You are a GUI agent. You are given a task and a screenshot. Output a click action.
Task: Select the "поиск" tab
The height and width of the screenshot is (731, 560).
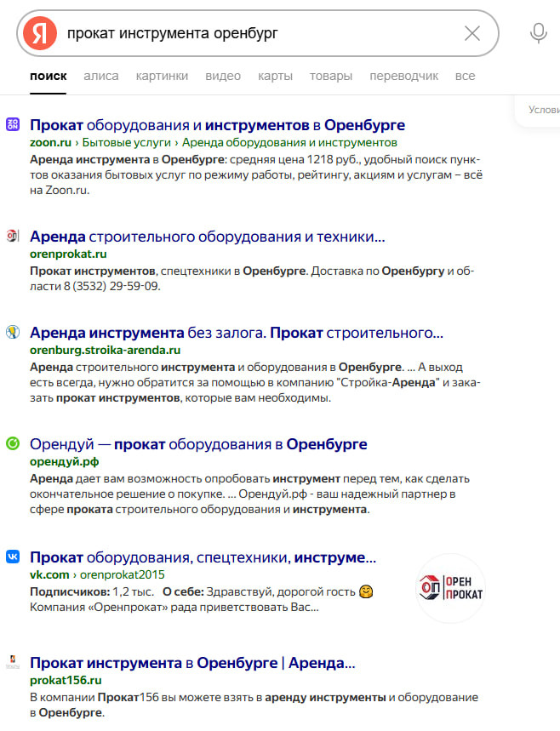tap(48, 76)
